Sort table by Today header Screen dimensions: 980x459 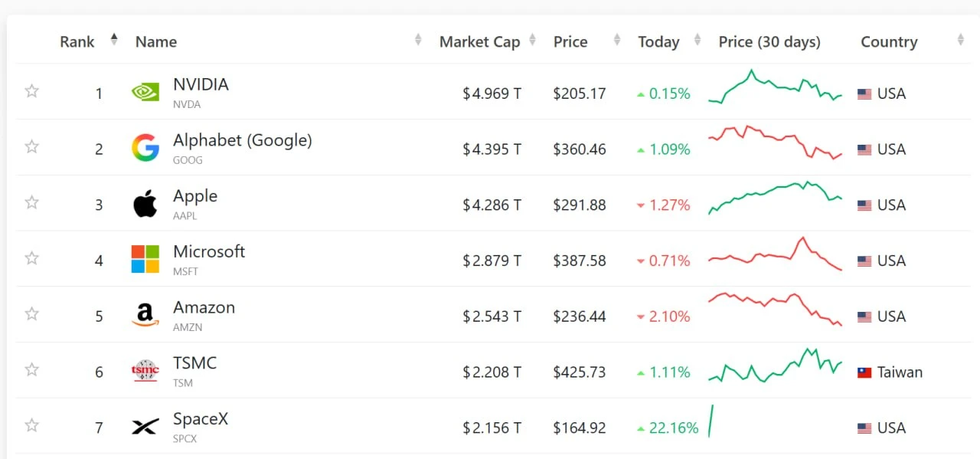659,42
